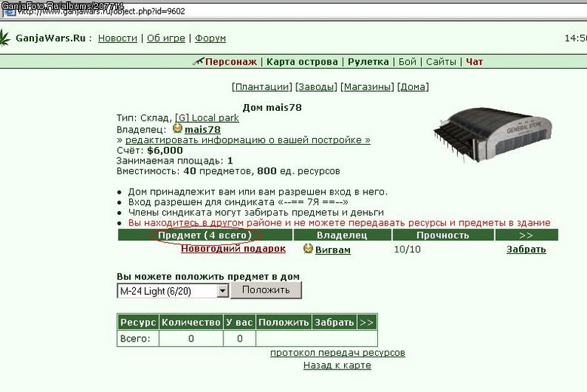Viewport: 587px width, 392px height.
Task: Click the Положить resource column header
Action: (x=284, y=323)
